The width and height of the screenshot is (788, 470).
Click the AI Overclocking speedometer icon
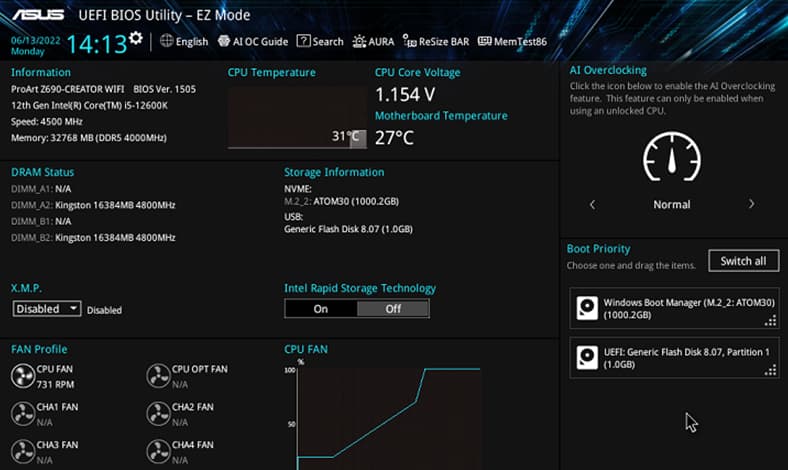click(672, 156)
